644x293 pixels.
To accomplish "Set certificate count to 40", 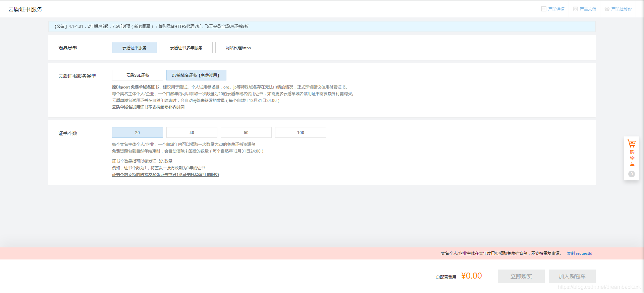I will tap(192, 132).
